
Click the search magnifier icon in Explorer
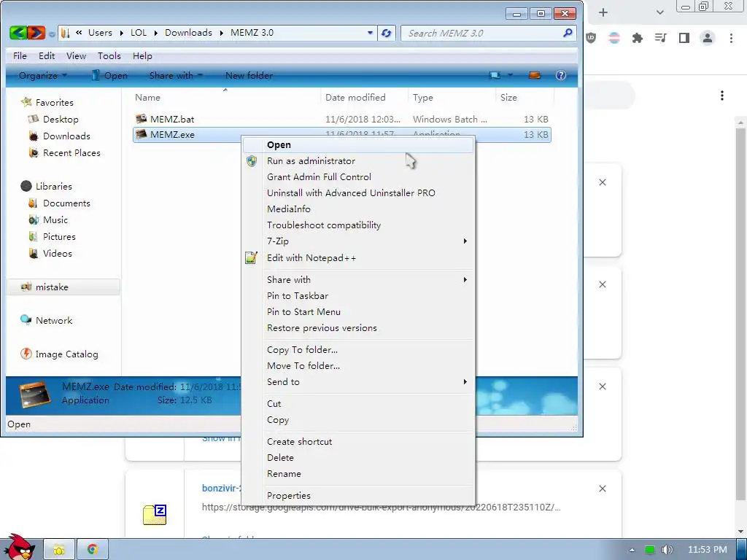(567, 33)
